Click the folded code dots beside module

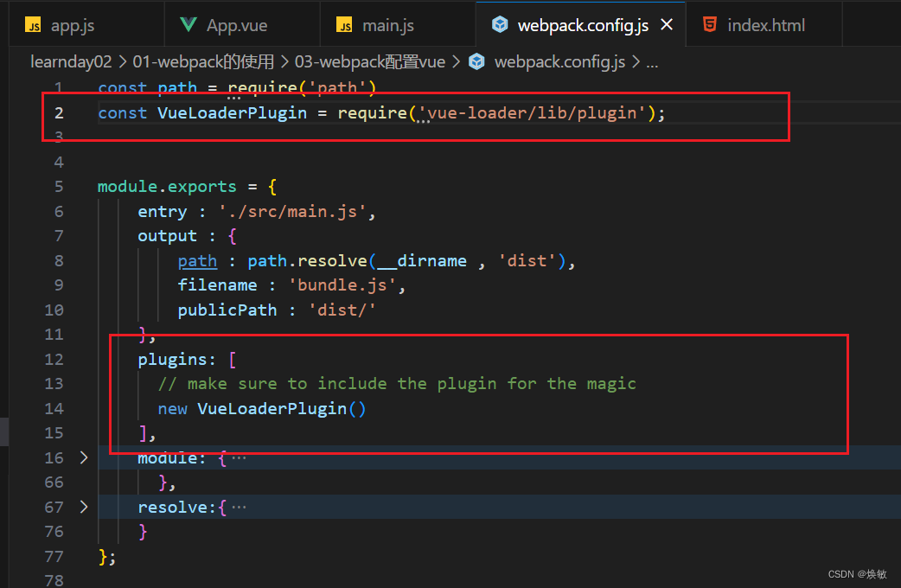click(239, 457)
